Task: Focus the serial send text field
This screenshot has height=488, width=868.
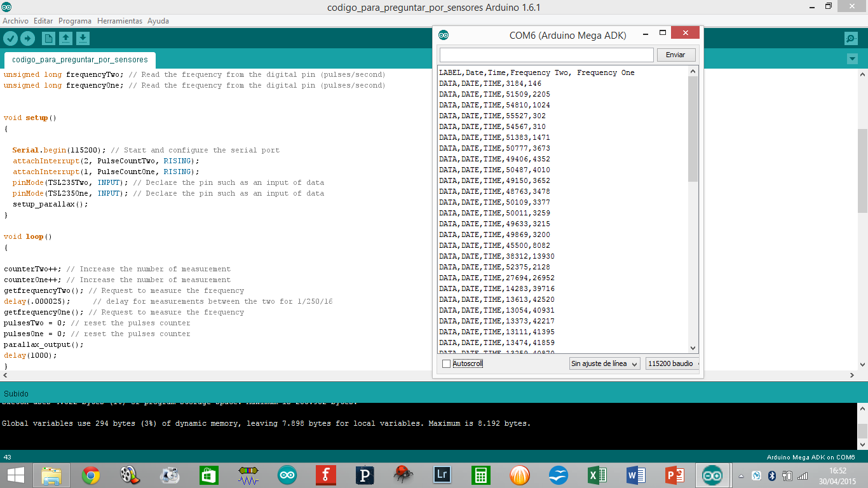Action: coord(546,55)
